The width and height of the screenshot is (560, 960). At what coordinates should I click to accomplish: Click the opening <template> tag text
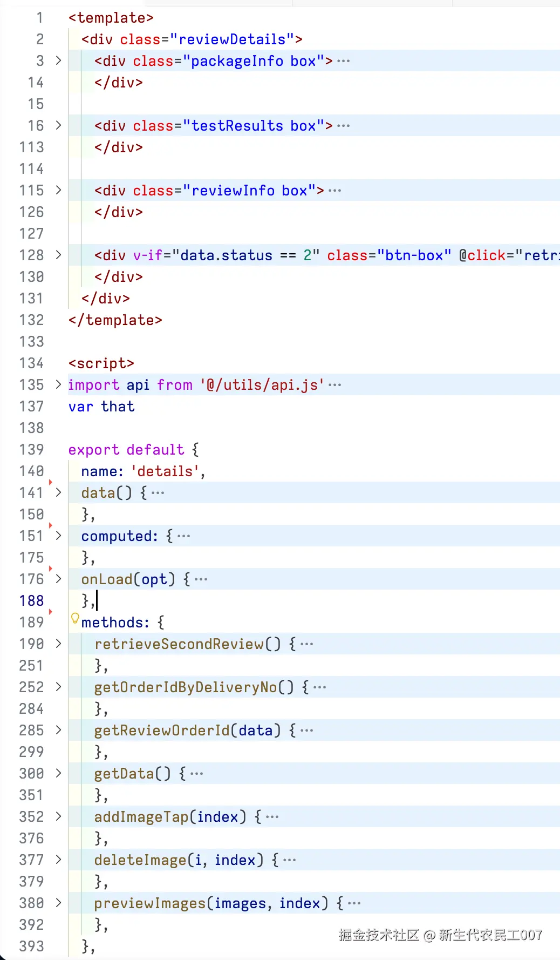click(111, 18)
